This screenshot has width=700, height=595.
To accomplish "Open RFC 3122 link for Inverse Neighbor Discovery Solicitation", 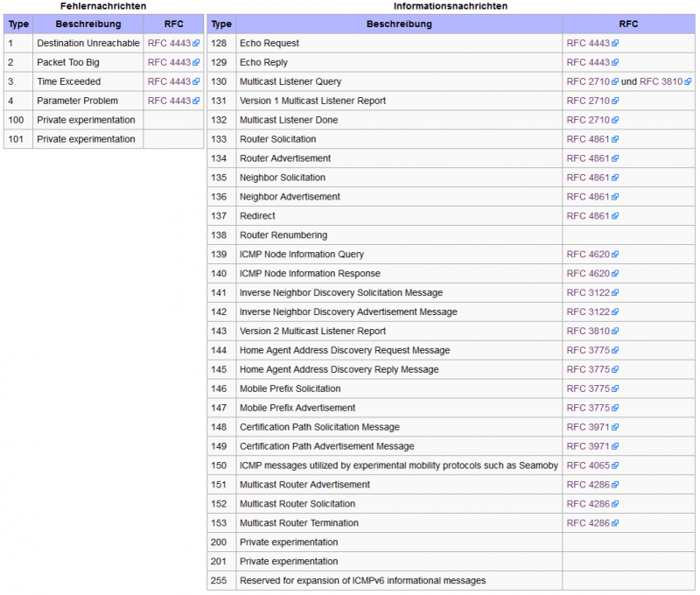I will click(x=592, y=293).
